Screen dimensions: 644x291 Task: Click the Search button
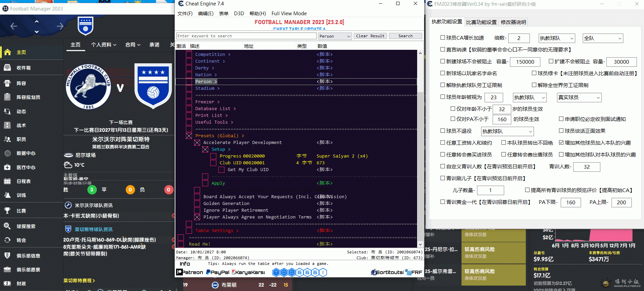406,36
